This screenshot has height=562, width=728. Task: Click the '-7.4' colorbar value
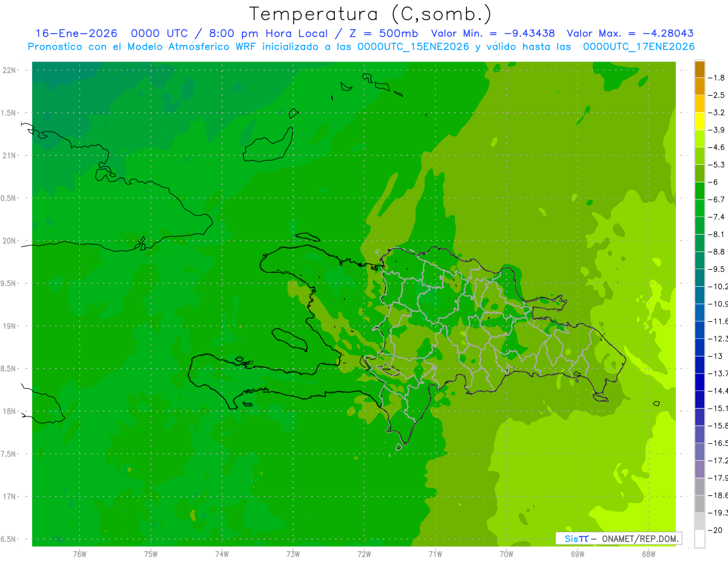(x=717, y=216)
